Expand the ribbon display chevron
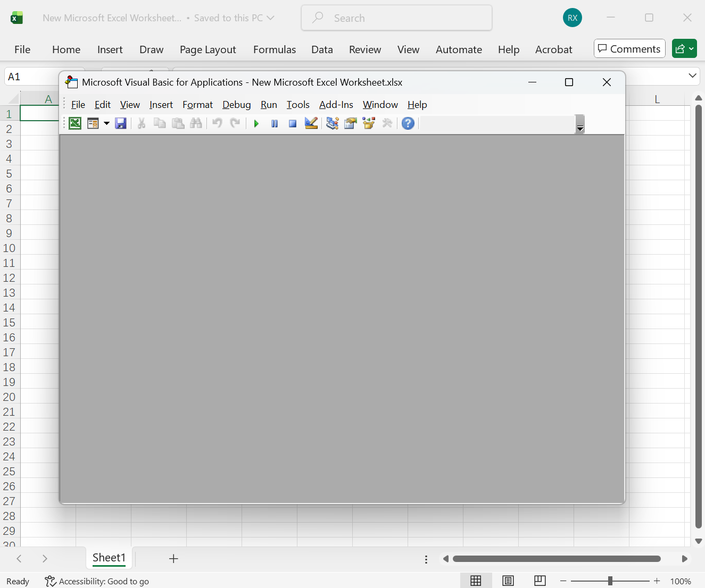 692,76
